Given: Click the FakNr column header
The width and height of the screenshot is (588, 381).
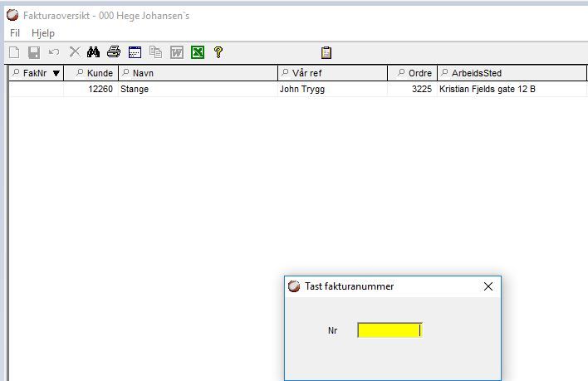Looking at the screenshot, I should (x=37, y=73).
